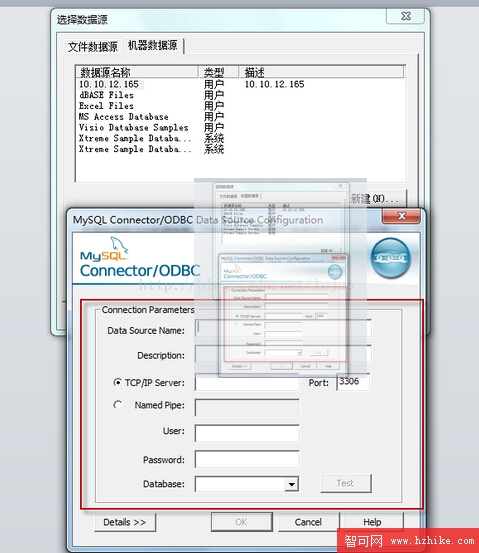
Task: Click the 数据源名称 column header
Action: tap(137, 72)
